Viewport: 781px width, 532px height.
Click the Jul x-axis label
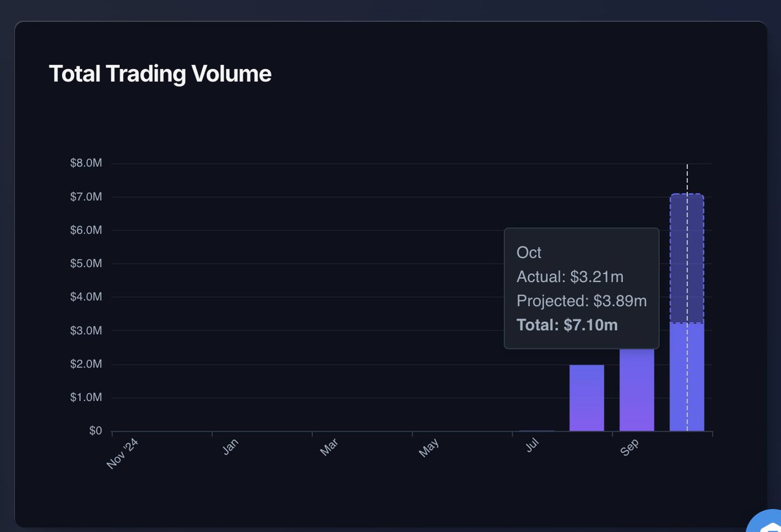(x=532, y=446)
